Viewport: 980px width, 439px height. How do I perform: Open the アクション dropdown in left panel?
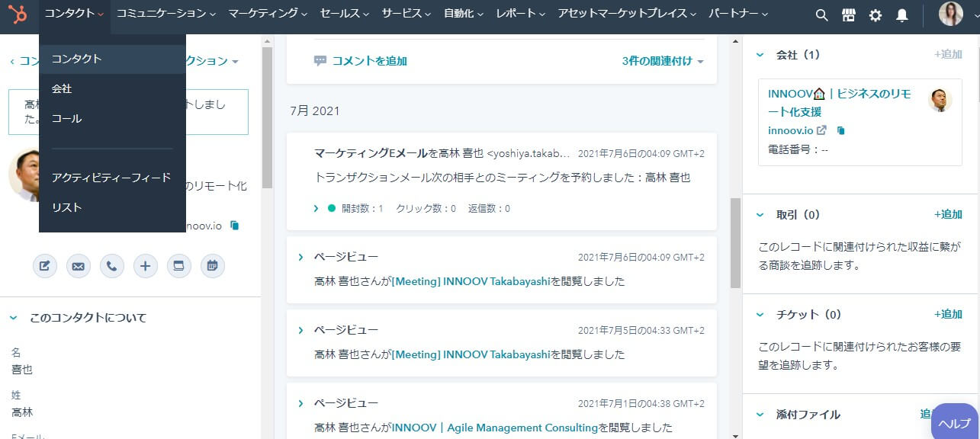[x=214, y=61]
